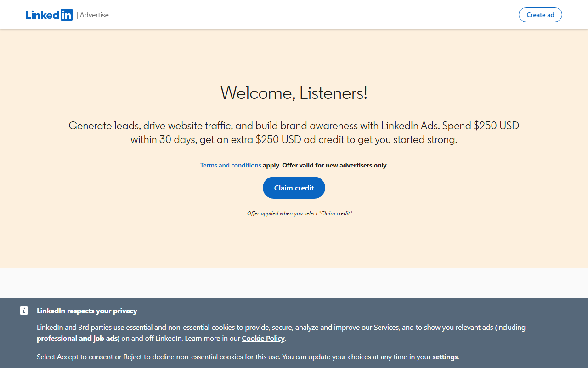Click 'Offer valid for new advertisers only' text
The height and width of the screenshot is (368, 588).
click(x=335, y=165)
